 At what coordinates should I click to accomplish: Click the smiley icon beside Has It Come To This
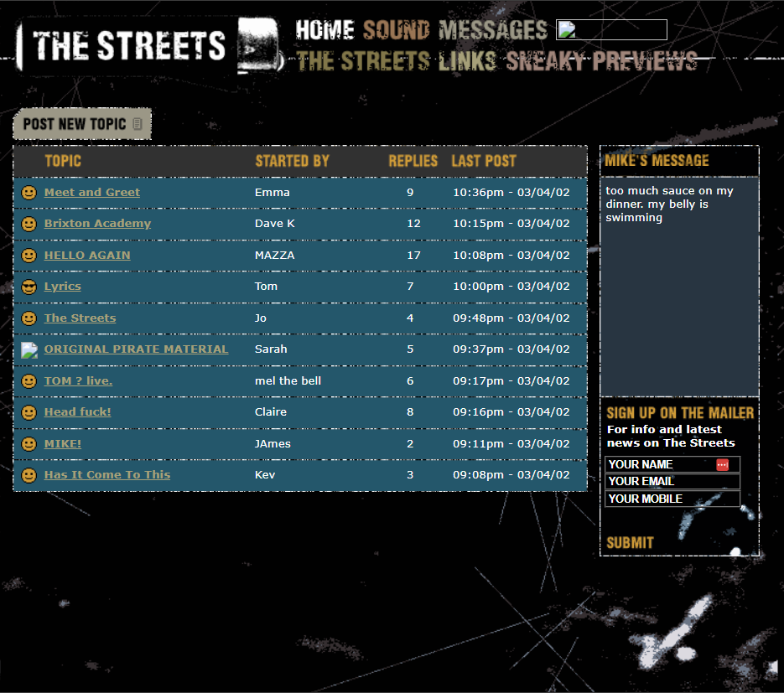pyautogui.click(x=29, y=475)
